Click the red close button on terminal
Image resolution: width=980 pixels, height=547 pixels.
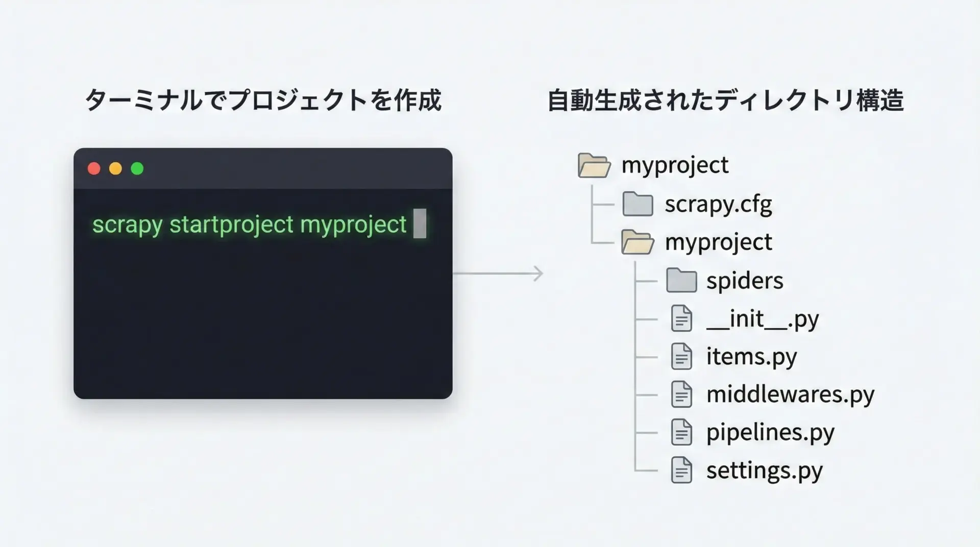(x=94, y=168)
